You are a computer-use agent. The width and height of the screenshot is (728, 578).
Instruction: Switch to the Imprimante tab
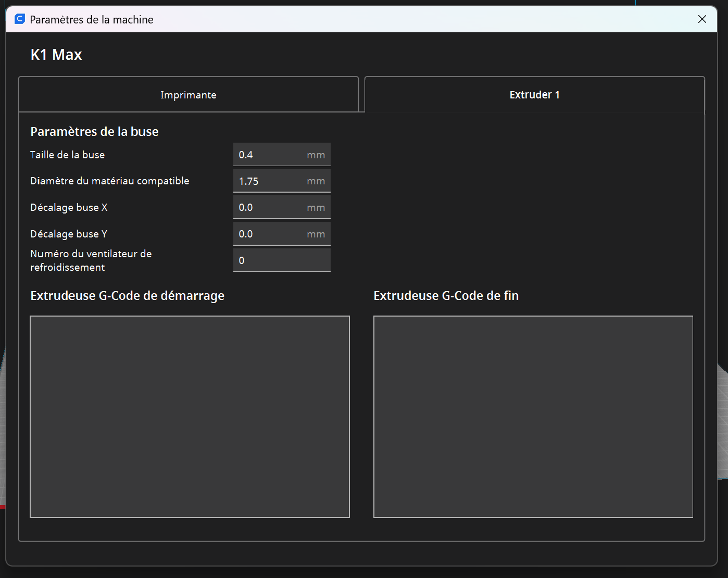click(189, 95)
